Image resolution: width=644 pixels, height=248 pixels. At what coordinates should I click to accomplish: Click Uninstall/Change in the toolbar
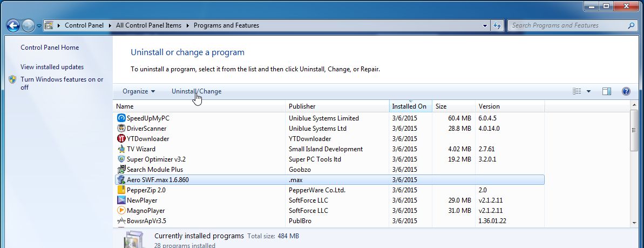(196, 91)
